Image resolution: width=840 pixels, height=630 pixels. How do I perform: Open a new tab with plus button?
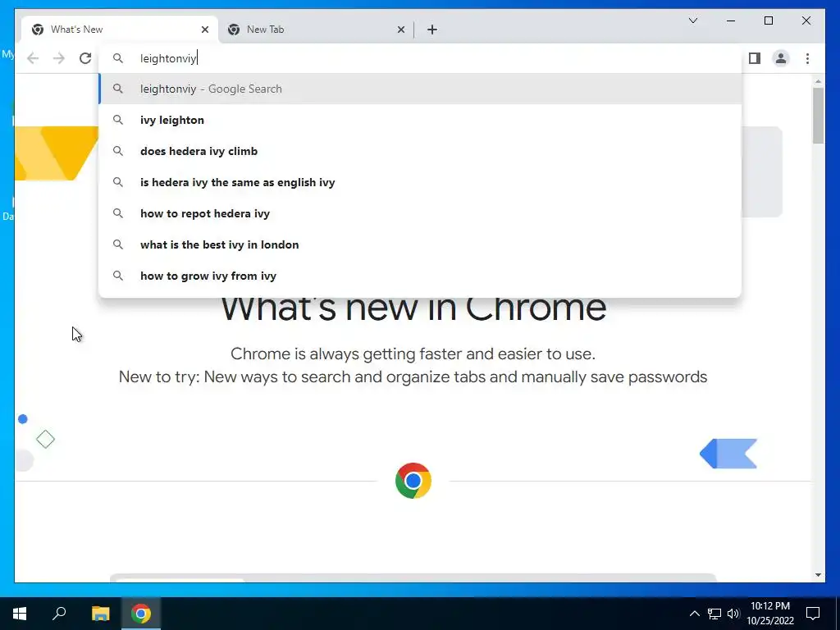pyautogui.click(x=432, y=30)
